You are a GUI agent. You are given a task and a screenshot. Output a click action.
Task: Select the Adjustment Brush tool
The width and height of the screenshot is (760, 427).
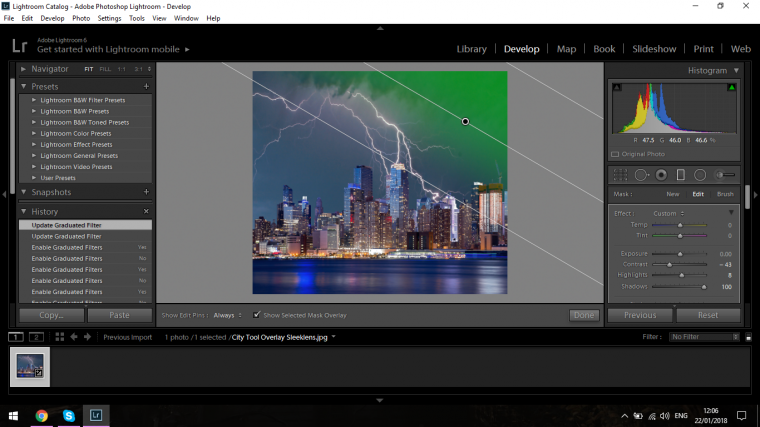click(x=725, y=175)
